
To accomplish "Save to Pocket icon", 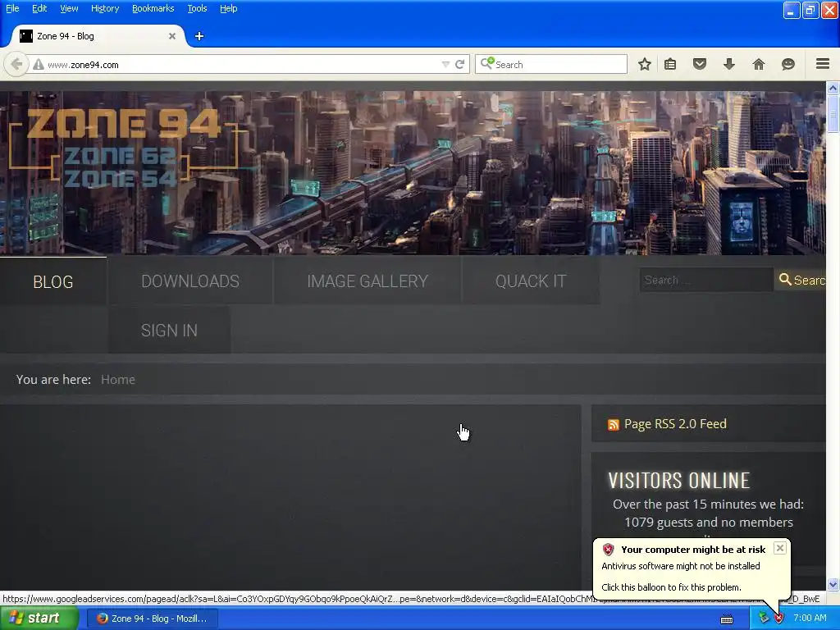I will pyautogui.click(x=700, y=64).
